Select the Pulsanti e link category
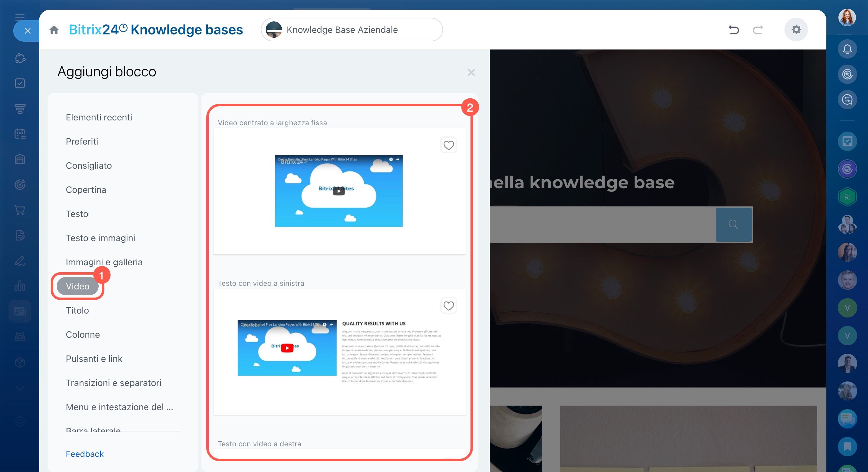The image size is (868, 472). click(94, 359)
